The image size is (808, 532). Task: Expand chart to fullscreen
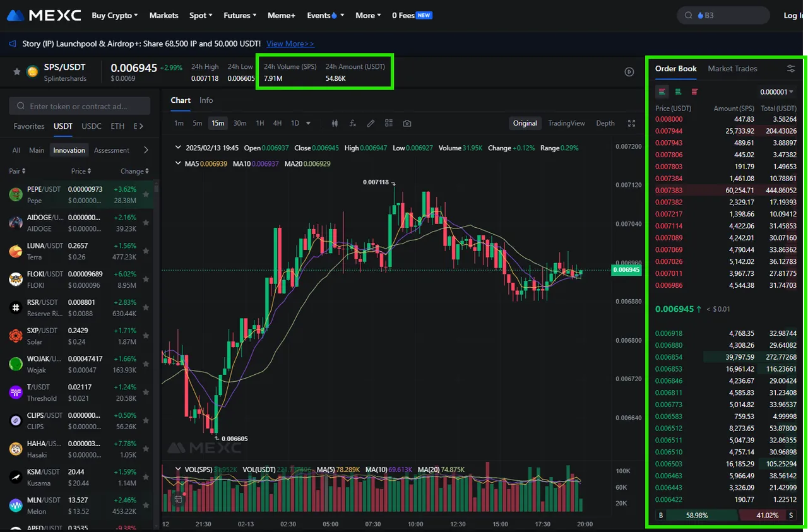632,124
